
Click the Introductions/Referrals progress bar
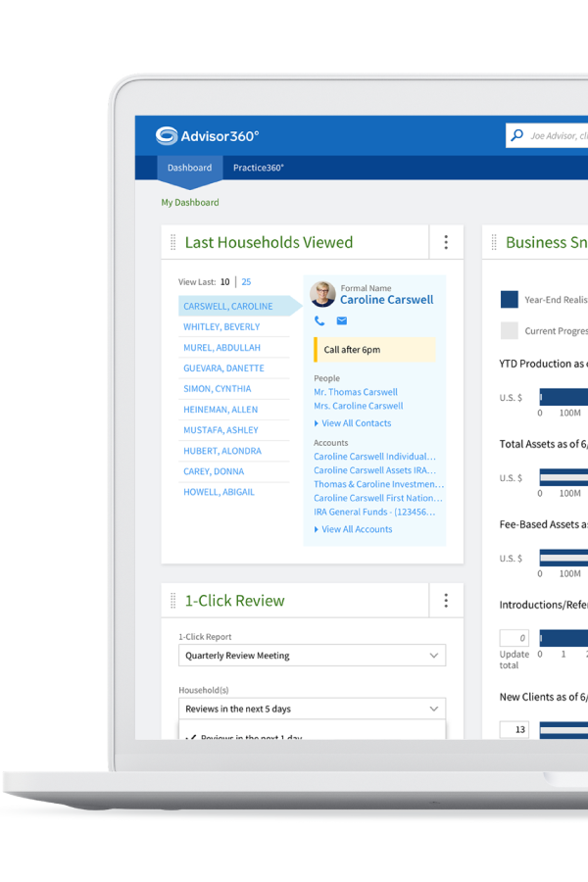tap(563, 637)
